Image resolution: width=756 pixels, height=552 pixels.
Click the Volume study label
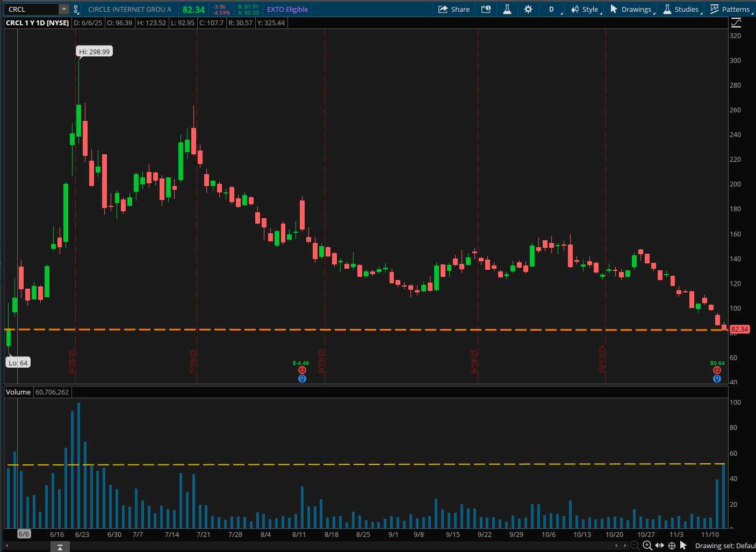18,392
